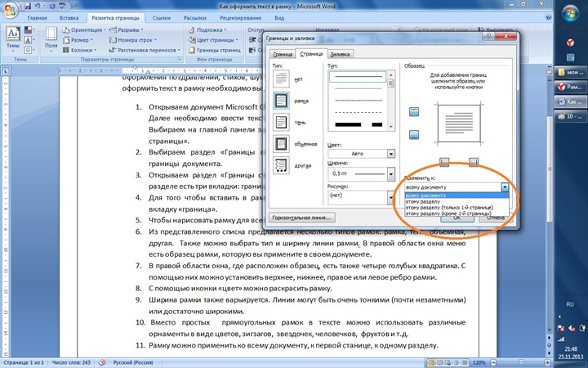The height and width of the screenshot is (368, 588).
Task: Click zoom out minus button in status bar
Action: click(492, 363)
